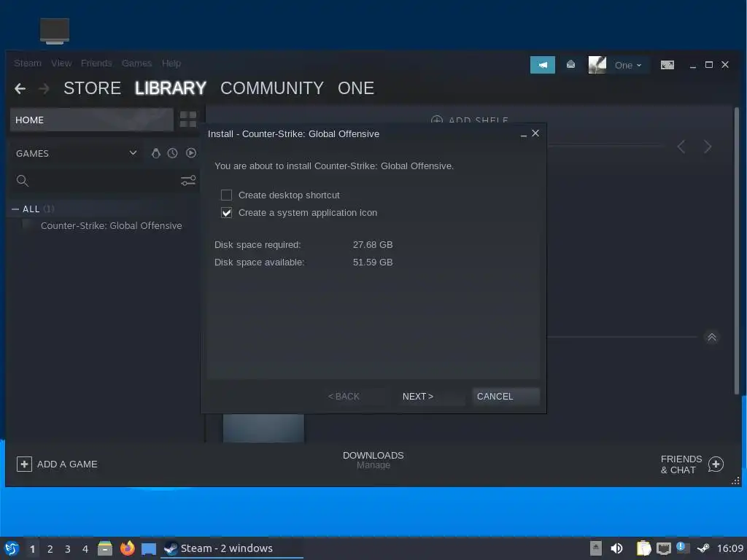The height and width of the screenshot is (560, 747).
Task: Enable Create desktop shortcut checkbox
Action: [226, 195]
